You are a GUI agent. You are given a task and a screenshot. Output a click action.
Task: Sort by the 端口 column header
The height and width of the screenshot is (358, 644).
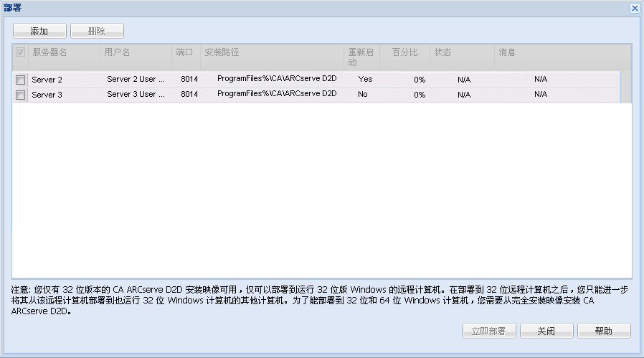point(185,53)
